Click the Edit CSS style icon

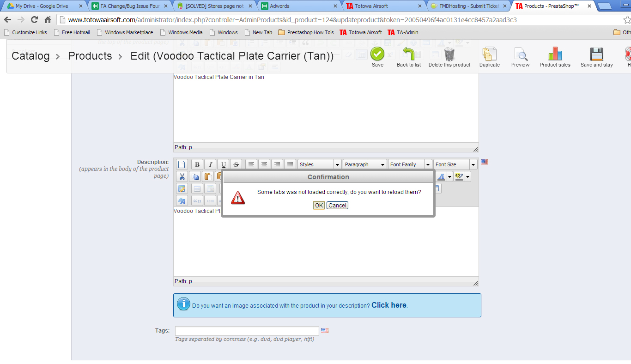coord(182,200)
